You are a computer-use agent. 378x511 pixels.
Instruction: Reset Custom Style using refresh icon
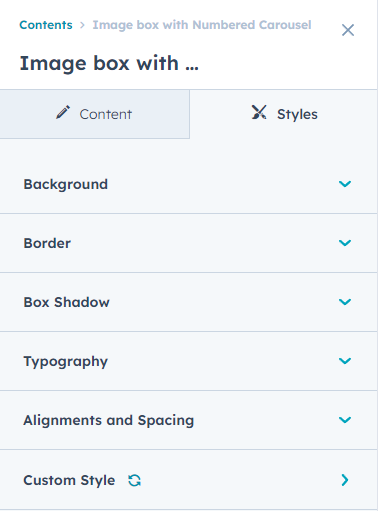(135, 480)
